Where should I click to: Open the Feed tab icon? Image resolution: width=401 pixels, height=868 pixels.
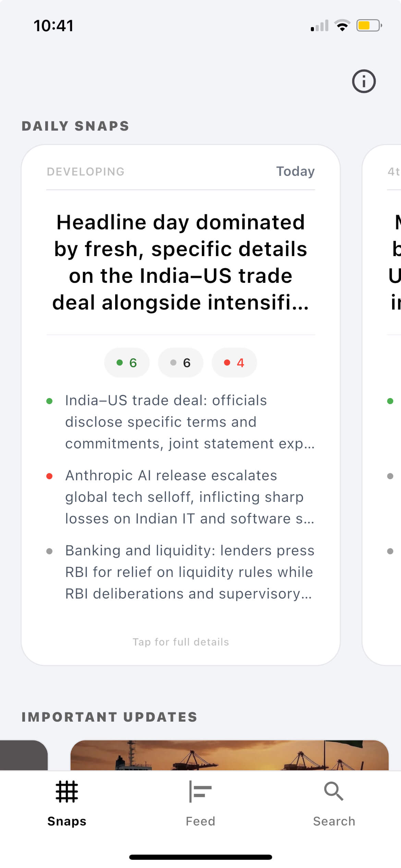[200, 792]
